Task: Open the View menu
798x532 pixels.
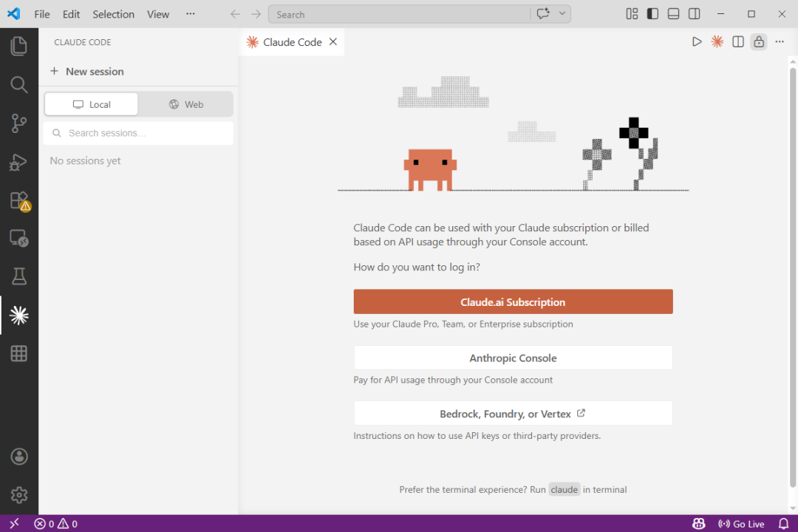Action: coord(158,14)
